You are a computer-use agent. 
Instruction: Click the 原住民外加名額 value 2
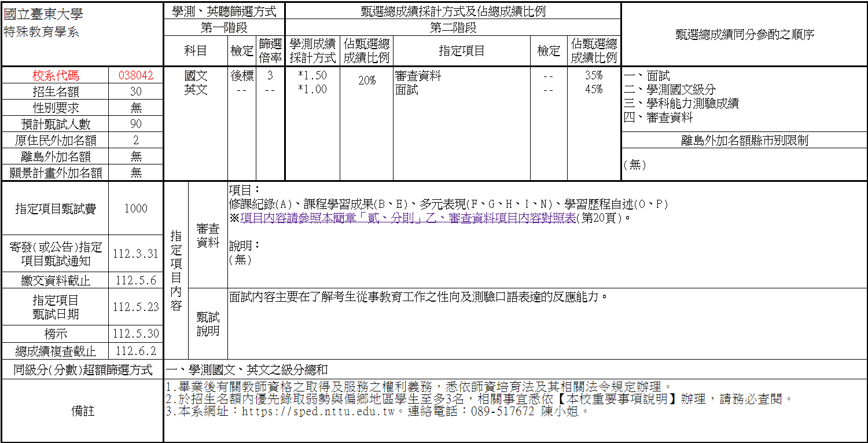136,140
